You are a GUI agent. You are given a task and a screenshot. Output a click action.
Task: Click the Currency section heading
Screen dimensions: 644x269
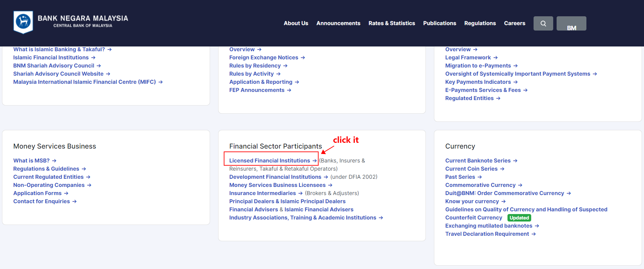tap(460, 146)
